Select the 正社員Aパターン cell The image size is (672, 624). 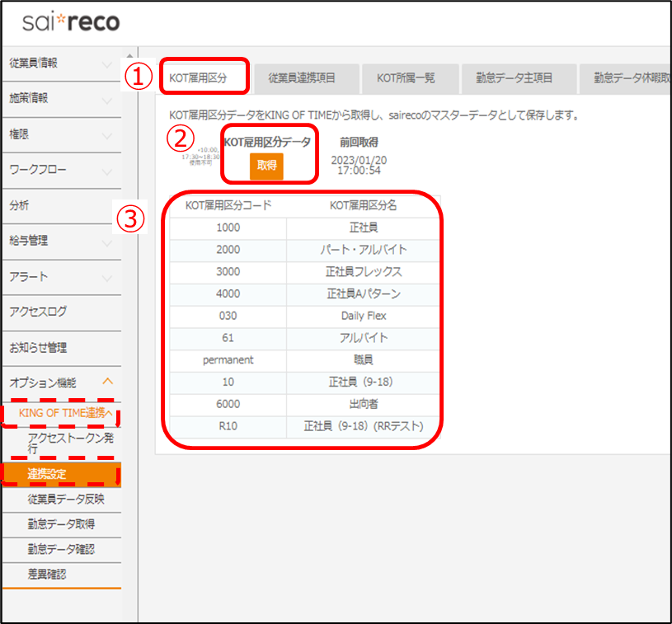[364, 294]
